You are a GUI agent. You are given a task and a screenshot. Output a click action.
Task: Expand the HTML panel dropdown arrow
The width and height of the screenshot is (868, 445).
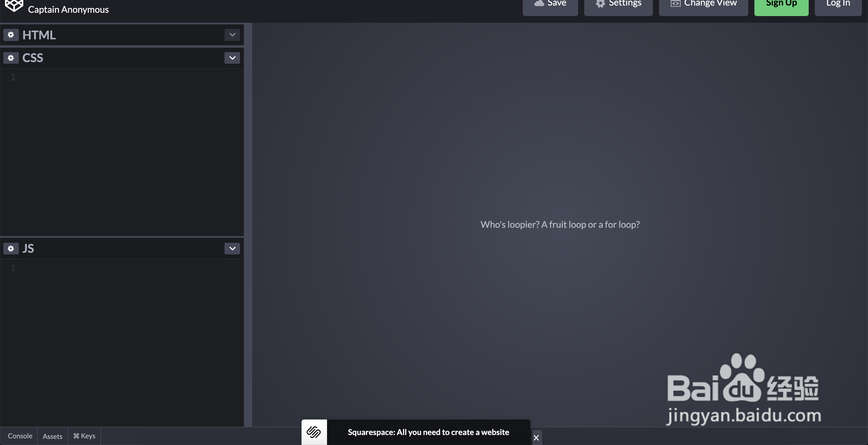(x=232, y=35)
